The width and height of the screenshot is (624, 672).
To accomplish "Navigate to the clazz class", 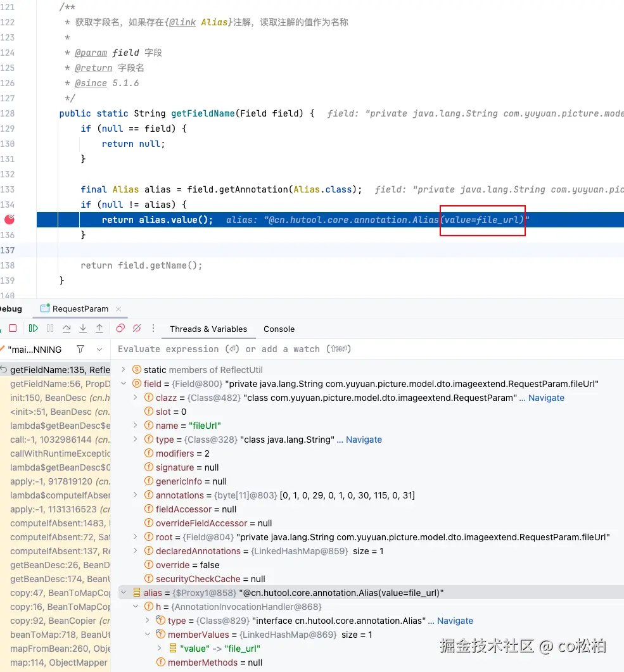I will (546, 398).
